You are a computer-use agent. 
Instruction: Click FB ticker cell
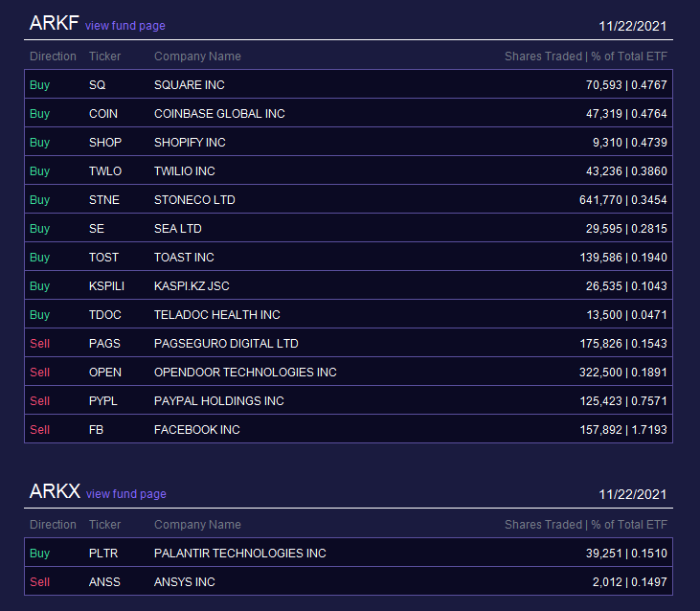[x=96, y=430]
